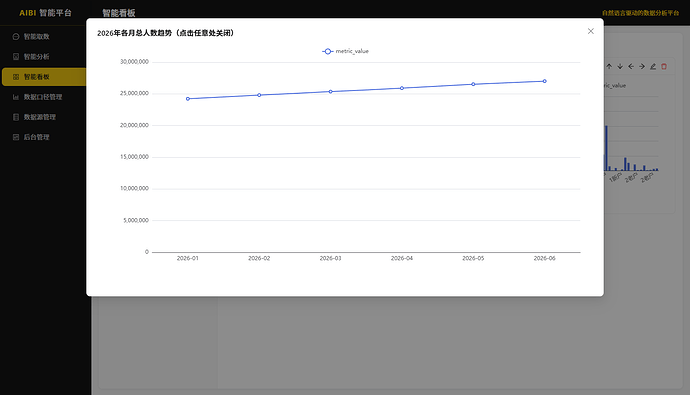Click the 2026-01 data point

(x=188, y=99)
